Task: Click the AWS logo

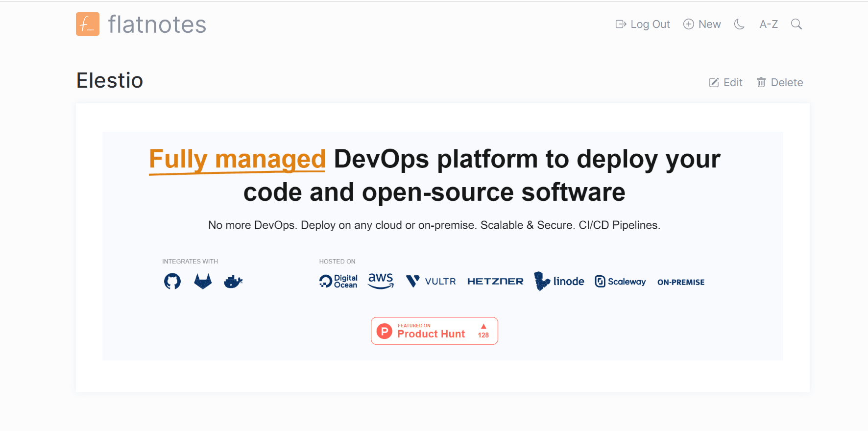Action: pos(381,281)
